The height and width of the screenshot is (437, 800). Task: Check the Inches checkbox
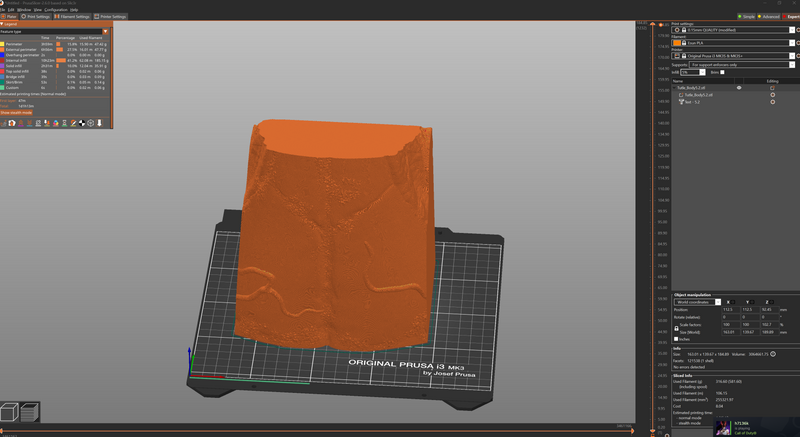pos(676,339)
